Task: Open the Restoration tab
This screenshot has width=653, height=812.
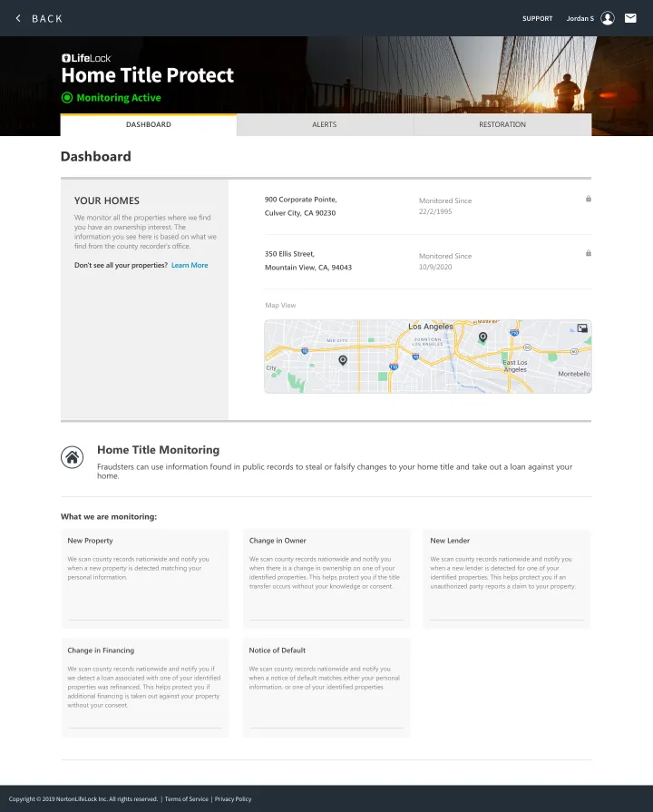Action: click(x=502, y=125)
